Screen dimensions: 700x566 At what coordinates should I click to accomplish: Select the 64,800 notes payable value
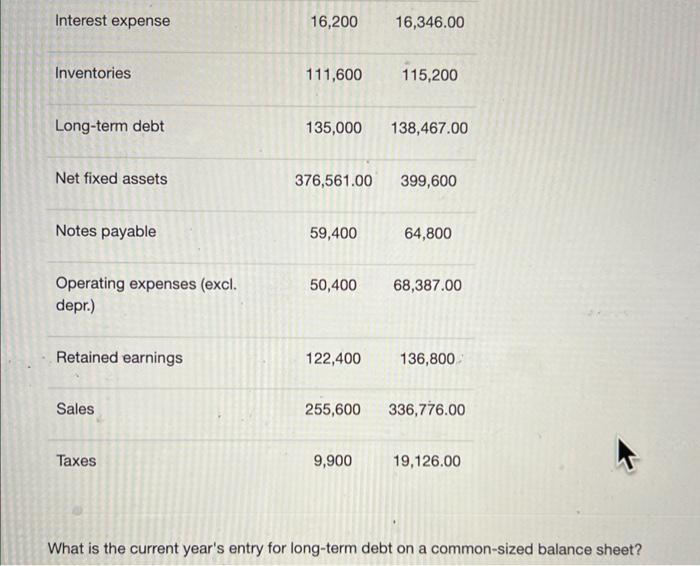428,233
